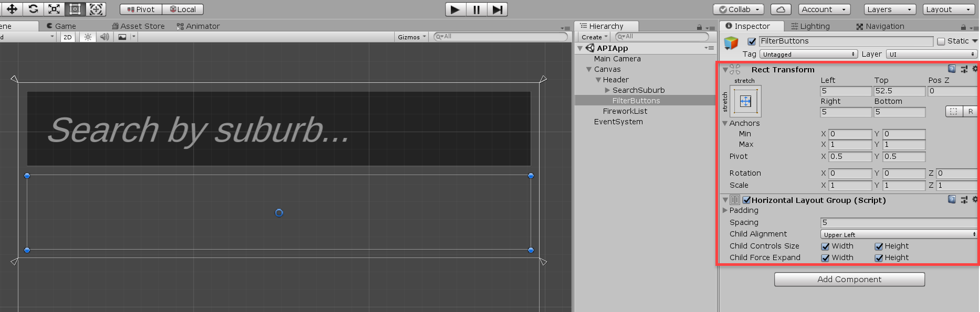
Task: Toggle the FilterButtons active checkbox
Action: (x=752, y=41)
